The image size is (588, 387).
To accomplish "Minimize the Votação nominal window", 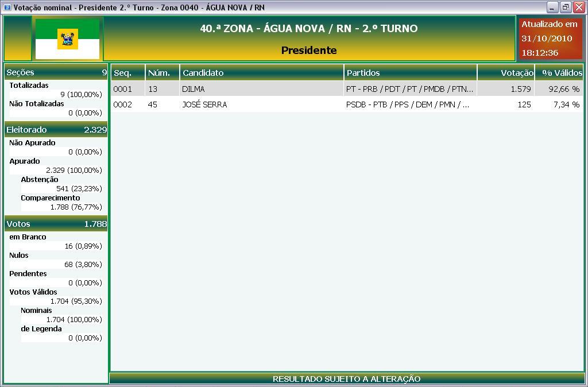I will (x=552, y=7).
